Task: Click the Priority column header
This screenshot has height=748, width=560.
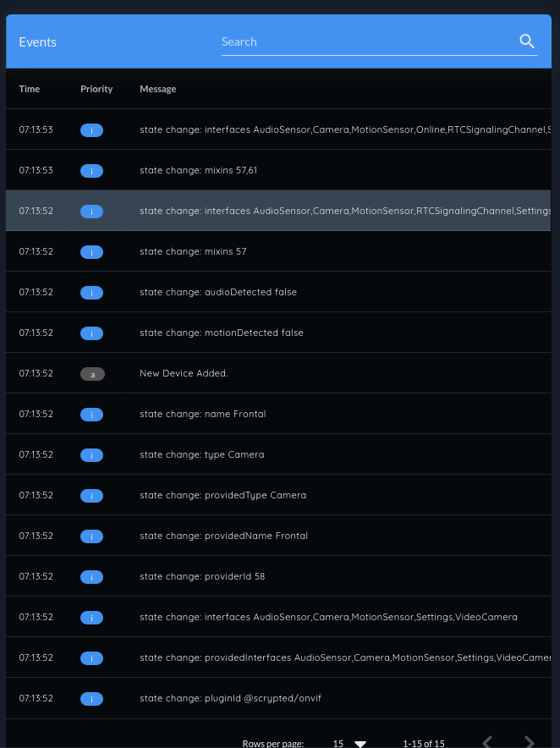Action: point(96,89)
